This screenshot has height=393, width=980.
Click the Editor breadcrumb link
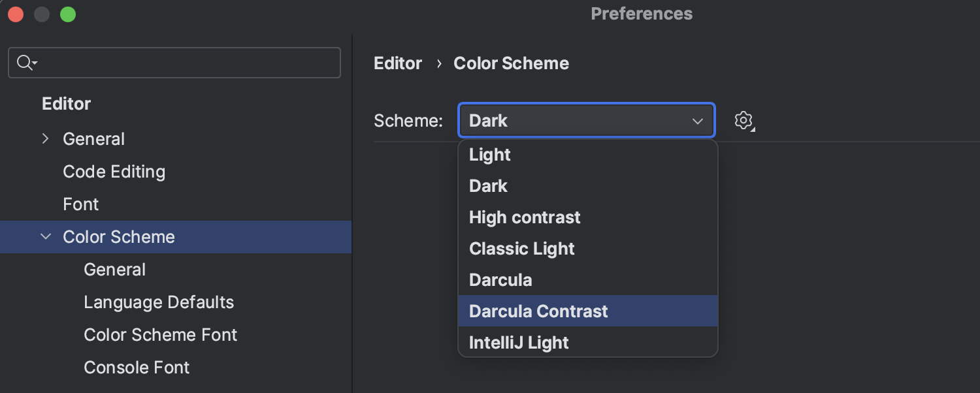click(x=398, y=63)
